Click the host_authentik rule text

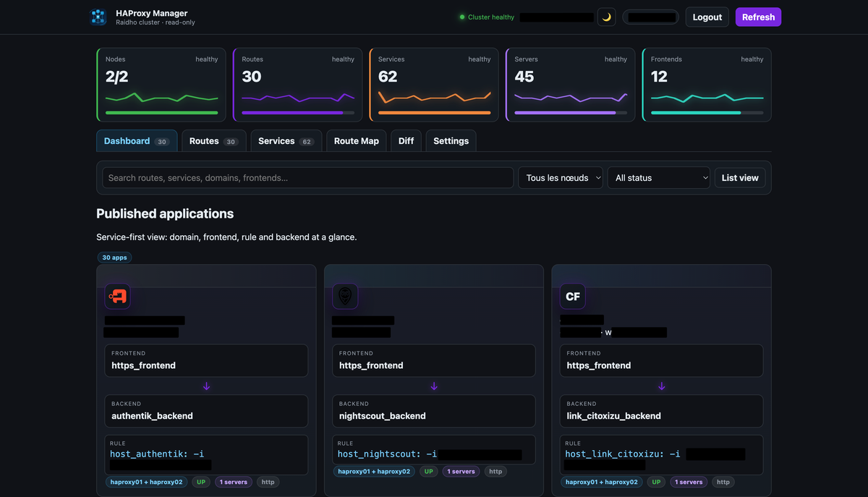point(157,454)
